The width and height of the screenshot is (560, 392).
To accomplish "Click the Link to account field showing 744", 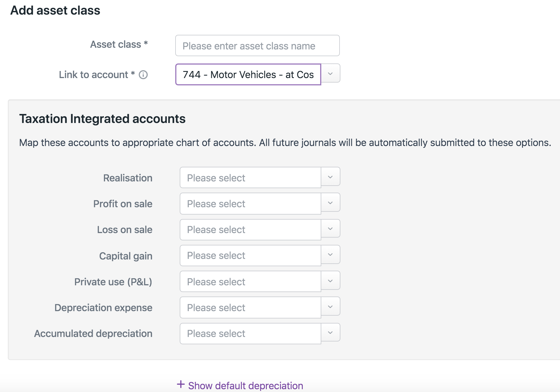I will (x=248, y=75).
